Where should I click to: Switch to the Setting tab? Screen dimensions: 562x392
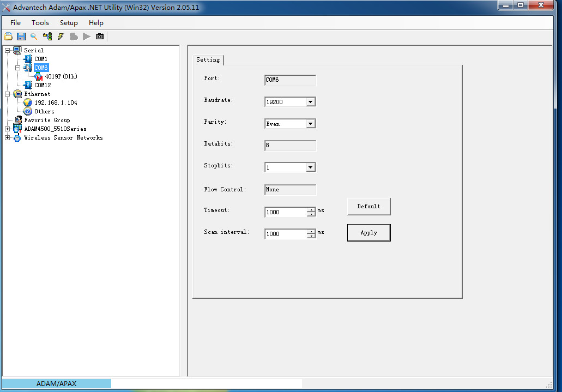[208, 60]
